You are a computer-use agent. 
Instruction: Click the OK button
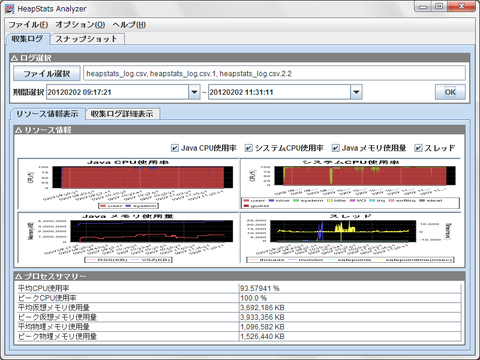pos(450,92)
